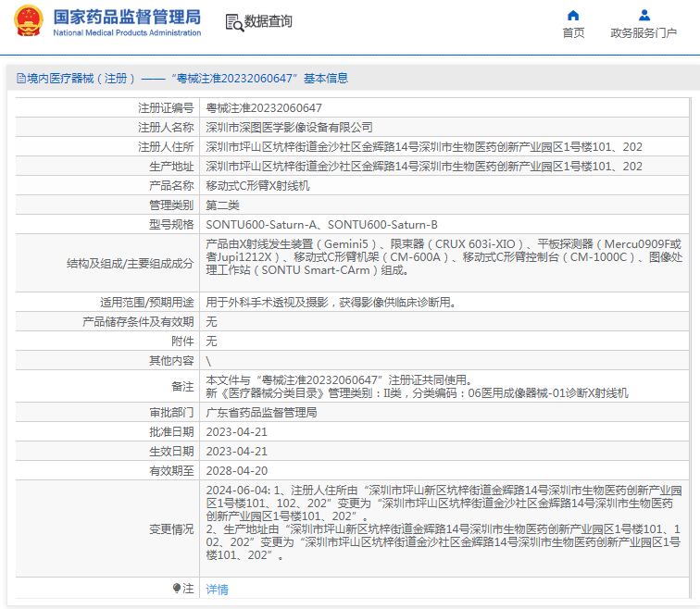Viewport: 700px width, 609px height.
Task: Click the 数据查询 label
Action: (x=268, y=21)
